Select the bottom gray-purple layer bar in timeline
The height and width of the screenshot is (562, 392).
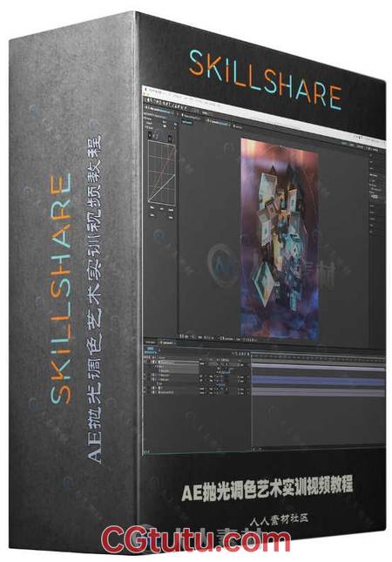click(x=318, y=392)
